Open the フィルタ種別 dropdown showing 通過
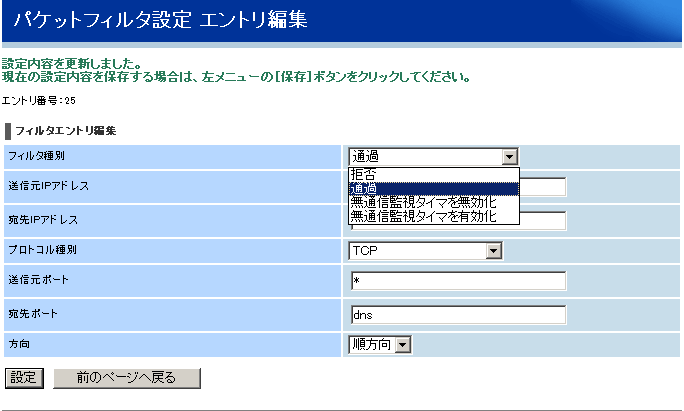This screenshot has height=411, width=684. pos(433,156)
